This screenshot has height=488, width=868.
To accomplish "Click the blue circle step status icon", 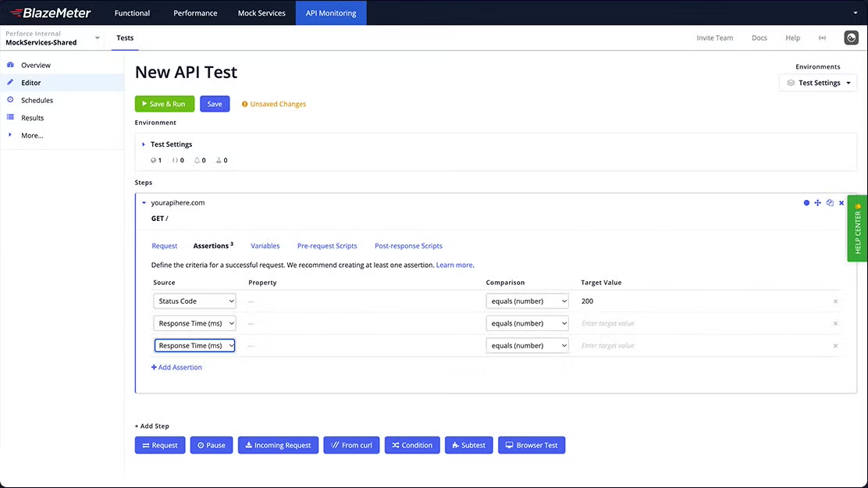I will (x=806, y=203).
